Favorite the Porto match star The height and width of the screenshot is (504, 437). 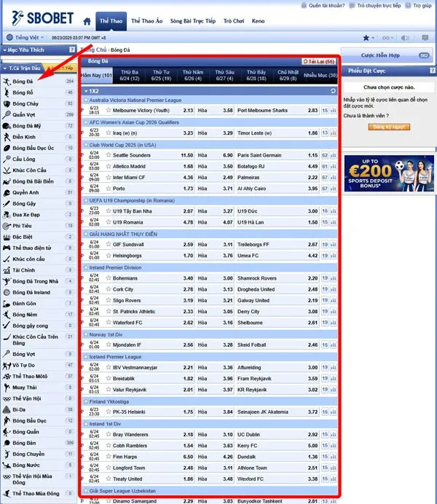coord(109,189)
